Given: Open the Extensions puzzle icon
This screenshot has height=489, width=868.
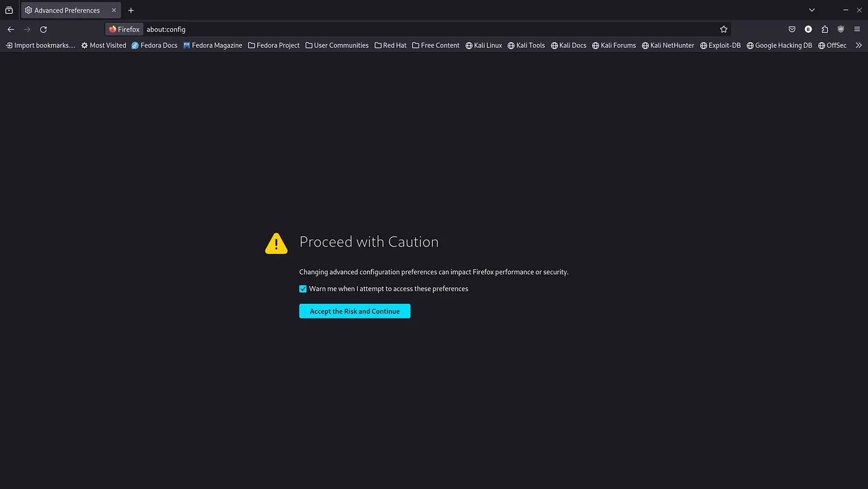Looking at the screenshot, I should tap(824, 29).
